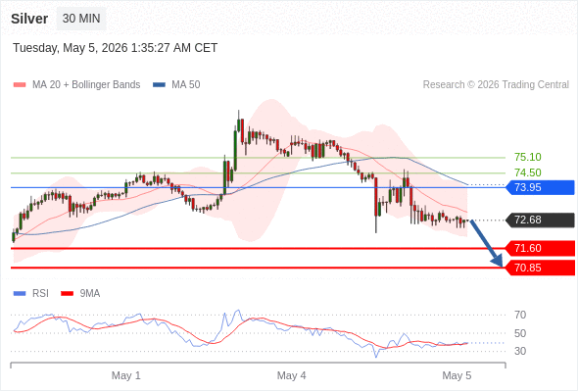Click 'Research © 2026 Trading Central' credit

click(x=496, y=85)
